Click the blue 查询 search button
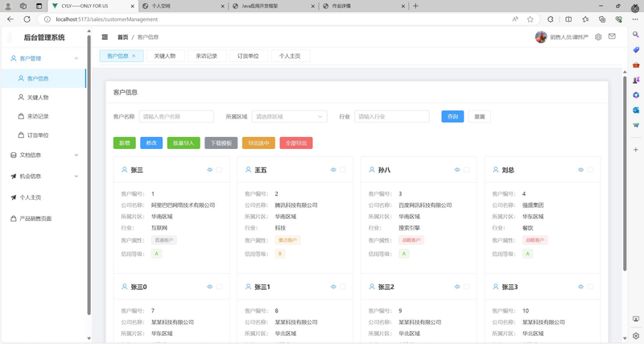This screenshot has width=644, height=344. click(452, 117)
